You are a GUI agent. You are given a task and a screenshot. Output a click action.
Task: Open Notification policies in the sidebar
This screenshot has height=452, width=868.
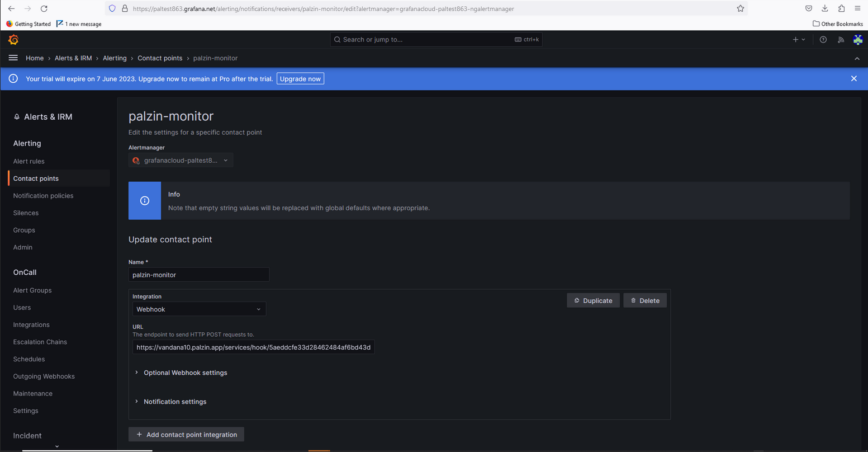coord(44,196)
